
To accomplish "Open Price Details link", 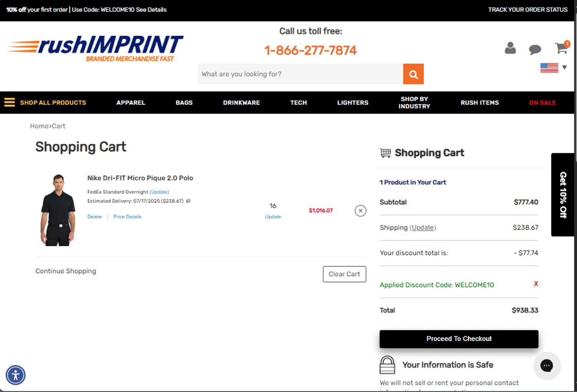I will pos(127,217).
